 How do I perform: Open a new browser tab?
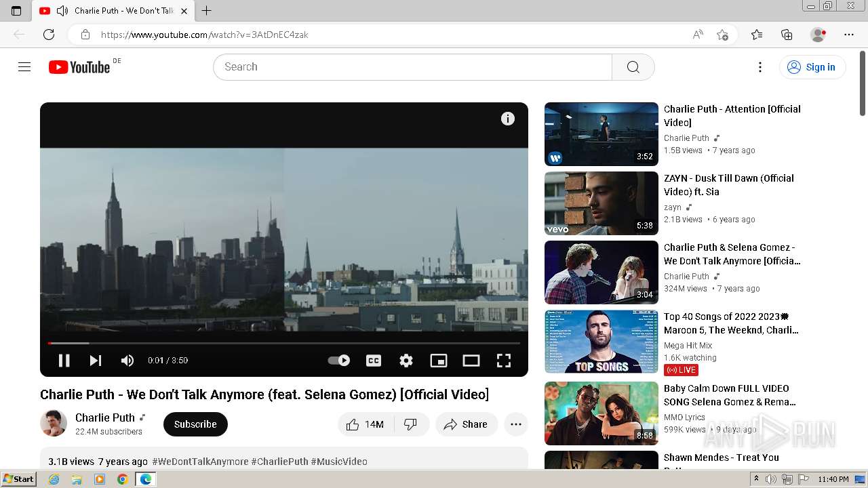(207, 11)
